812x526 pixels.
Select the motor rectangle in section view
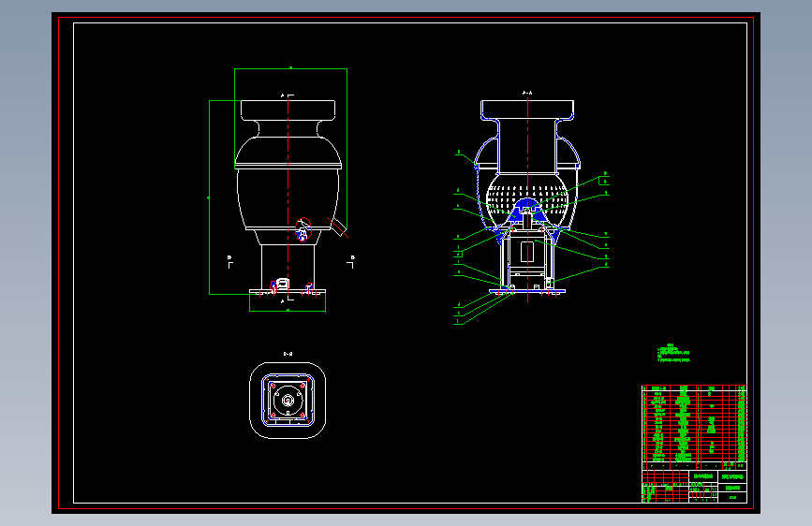527,252
